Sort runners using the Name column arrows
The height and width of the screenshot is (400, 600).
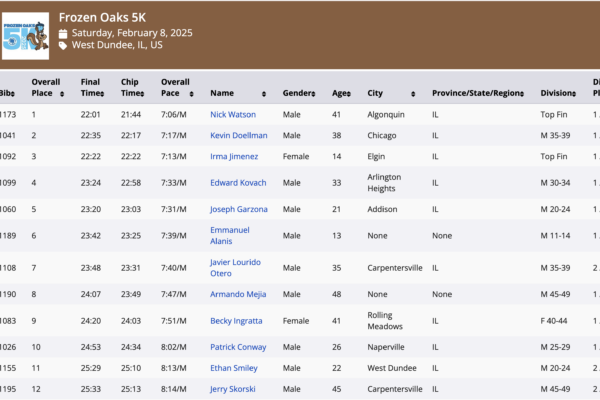coord(264,93)
